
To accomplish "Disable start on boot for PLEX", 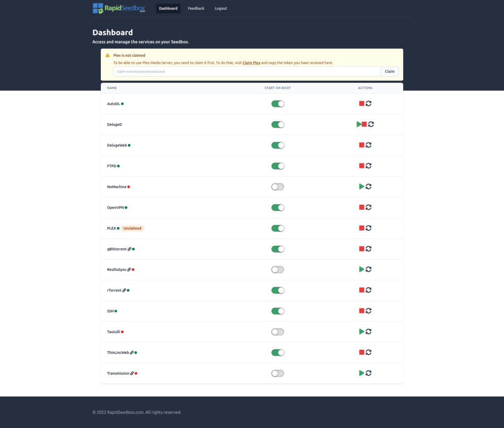I will coord(278,229).
